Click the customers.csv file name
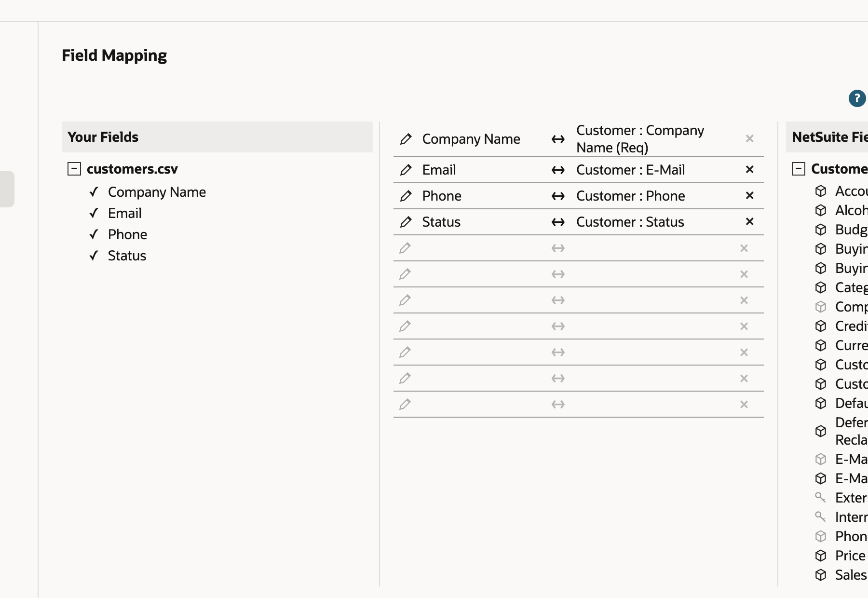 (132, 169)
